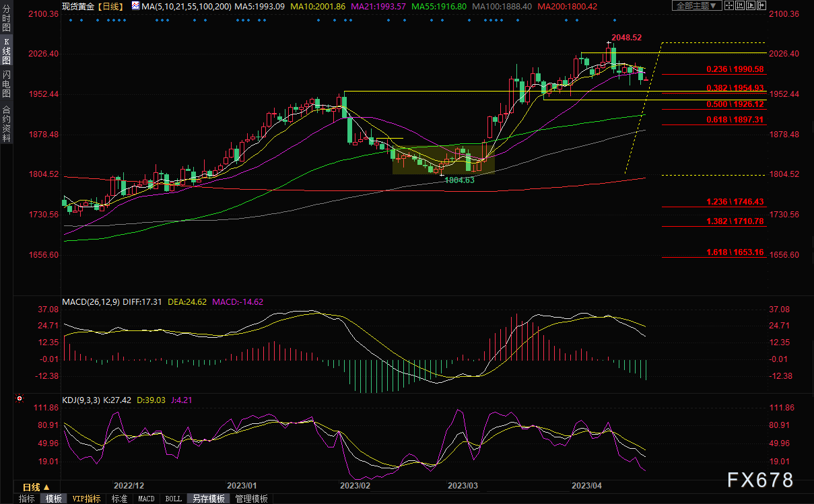
Task: Apply the MACD template
Action: click(x=146, y=499)
